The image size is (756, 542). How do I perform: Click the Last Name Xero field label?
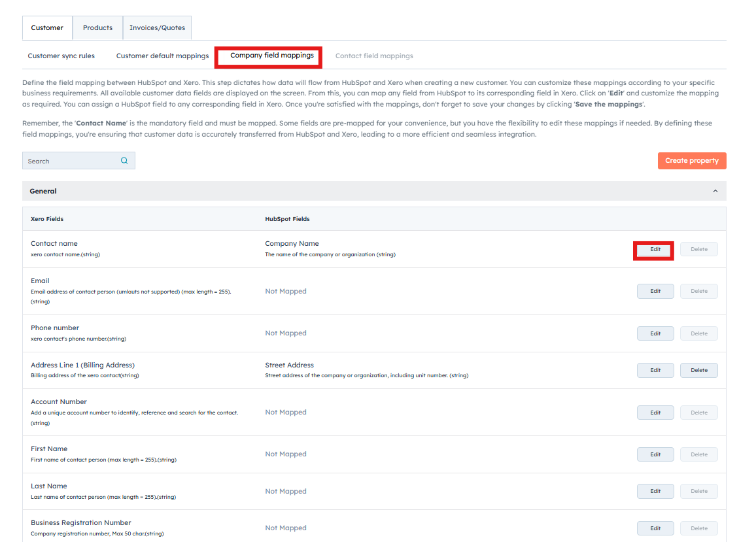tap(48, 486)
